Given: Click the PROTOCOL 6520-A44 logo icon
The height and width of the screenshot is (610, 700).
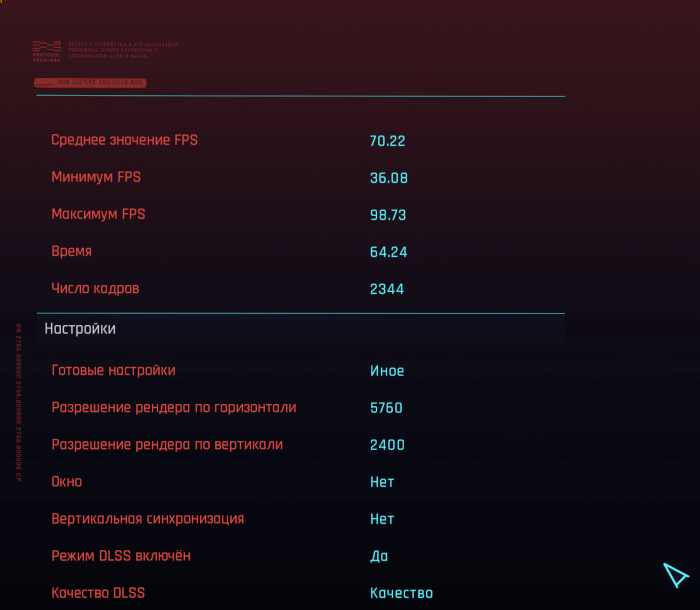Looking at the screenshot, I should 46,51.
